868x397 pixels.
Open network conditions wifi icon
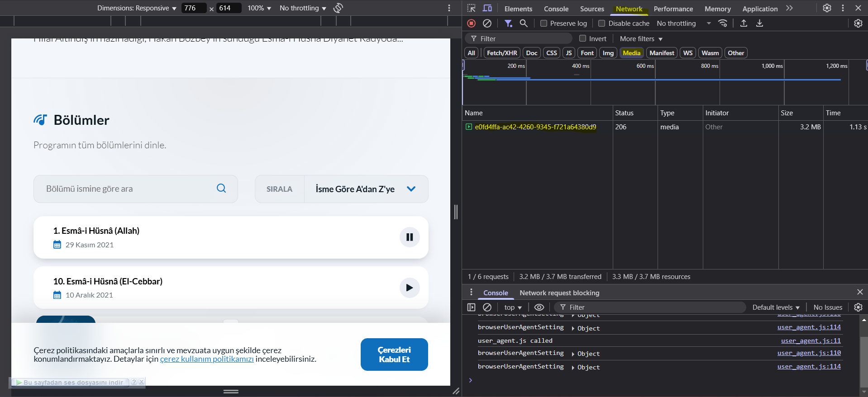[x=723, y=23]
